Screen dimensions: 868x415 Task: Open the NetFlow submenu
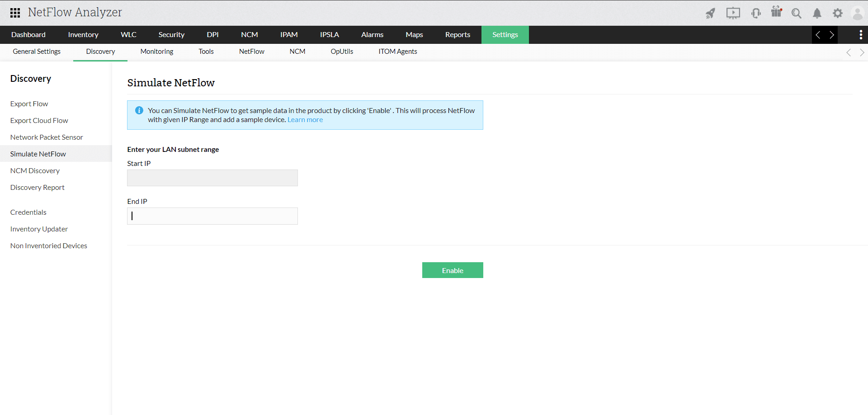tap(252, 52)
